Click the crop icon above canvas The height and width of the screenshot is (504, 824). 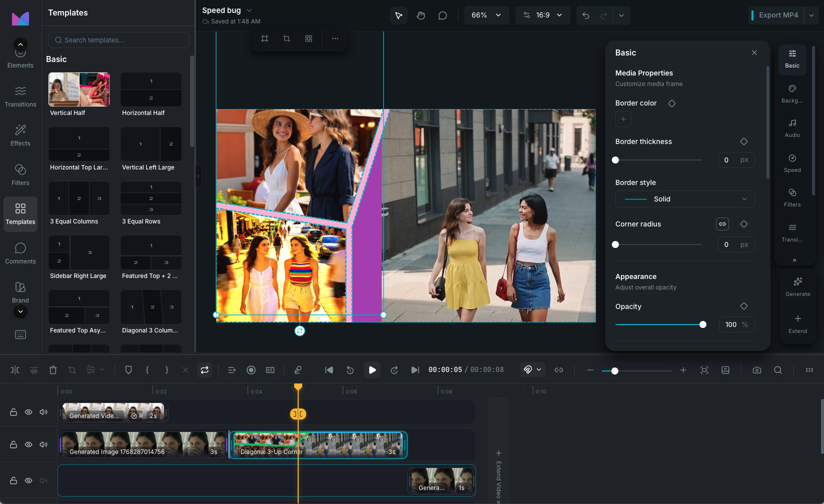pyautogui.click(x=287, y=38)
